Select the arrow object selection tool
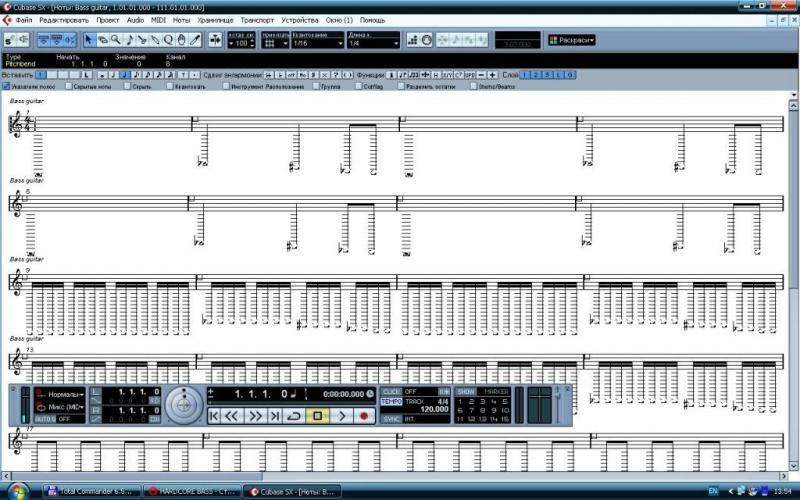Image resolution: width=800 pixels, height=500 pixels. 89,40
